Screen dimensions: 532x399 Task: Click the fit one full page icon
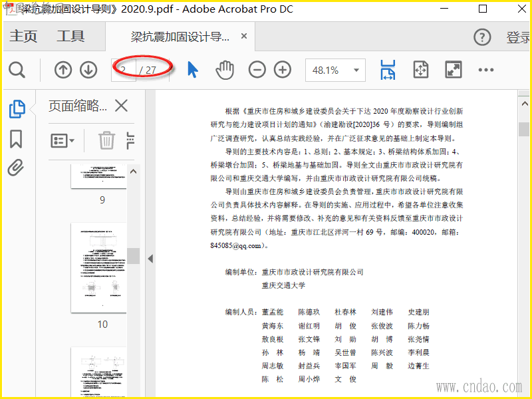(x=421, y=70)
